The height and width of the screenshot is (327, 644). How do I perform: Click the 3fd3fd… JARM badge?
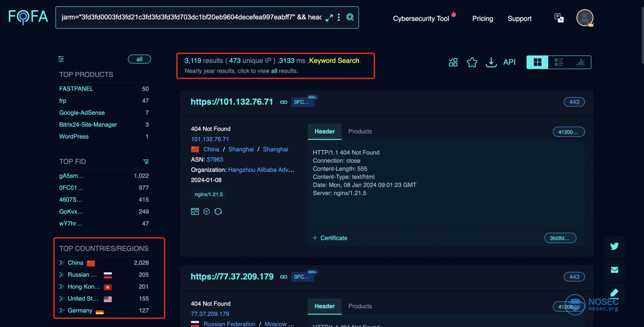pos(560,238)
